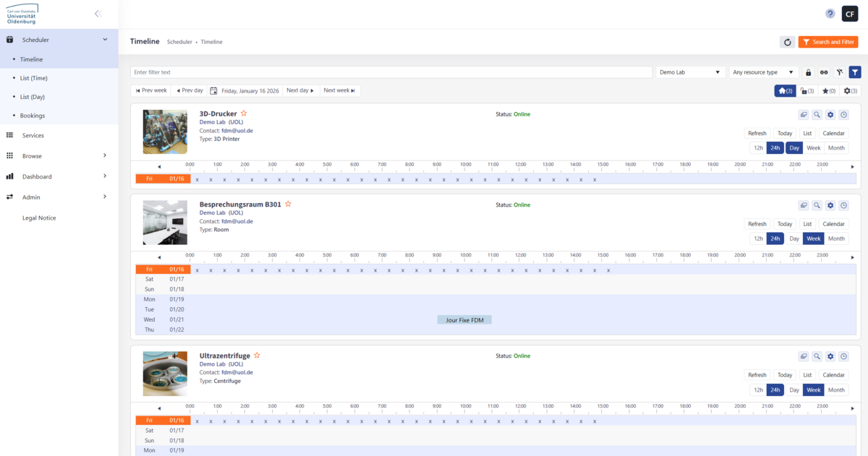Toggle favorite star for 3D-Drucker
The height and width of the screenshot is (456, 868).
(244, 113)
